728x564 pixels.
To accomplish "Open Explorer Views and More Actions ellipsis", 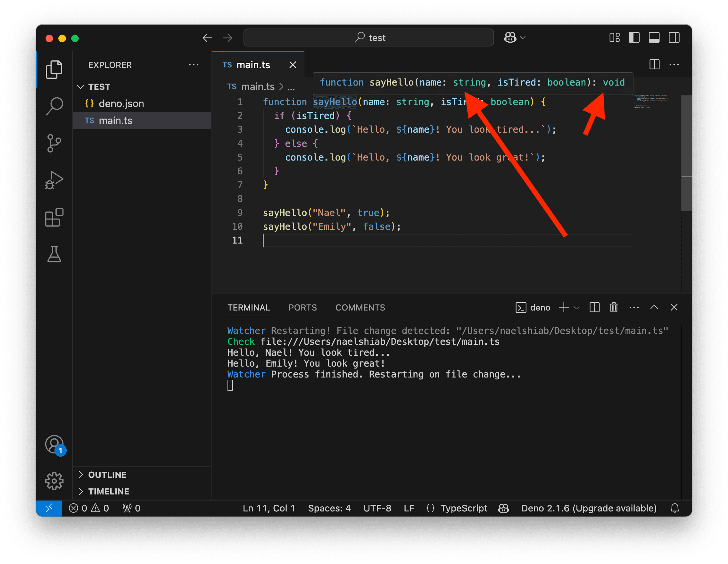I will tap(194, 65).
